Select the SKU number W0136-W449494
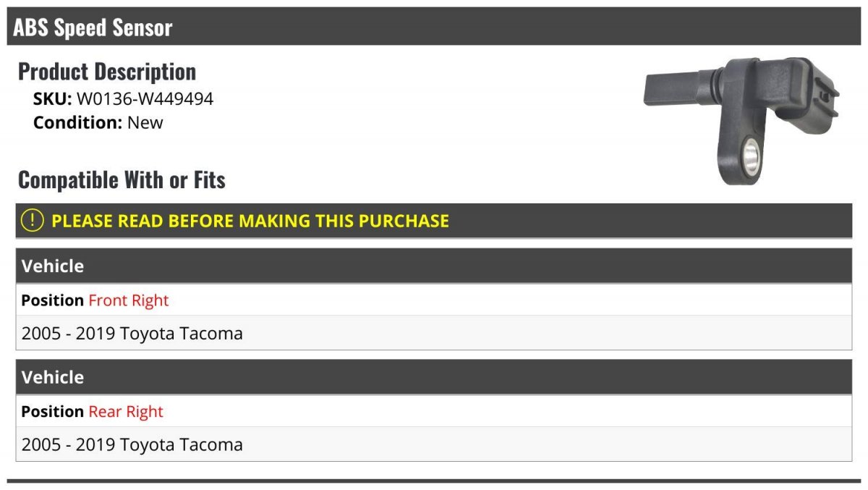Image resolution: width=868 pixels, height=490 pixels. 145,98
